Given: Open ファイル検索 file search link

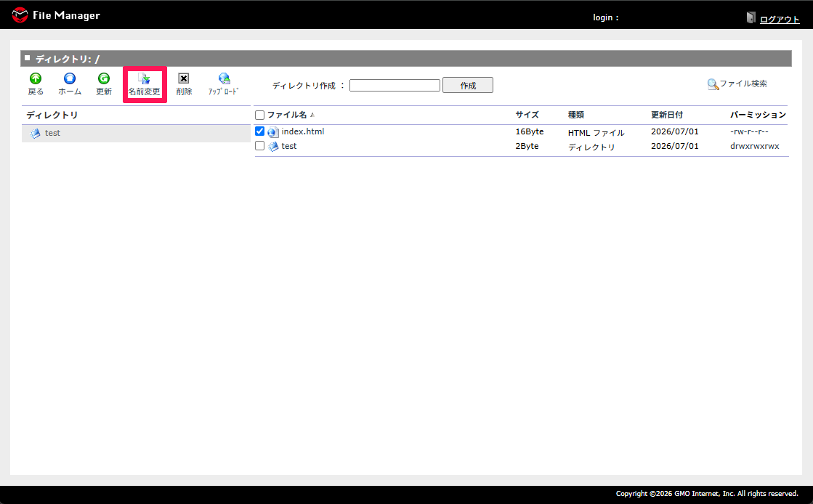Looking at the screenshot, I should [x=743, y=84].
